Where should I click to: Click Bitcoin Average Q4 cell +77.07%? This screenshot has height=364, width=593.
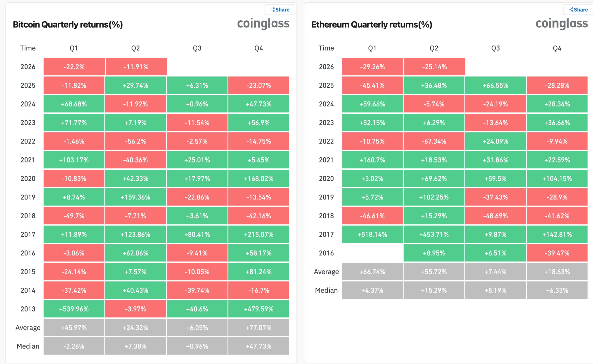click(259, 327)
